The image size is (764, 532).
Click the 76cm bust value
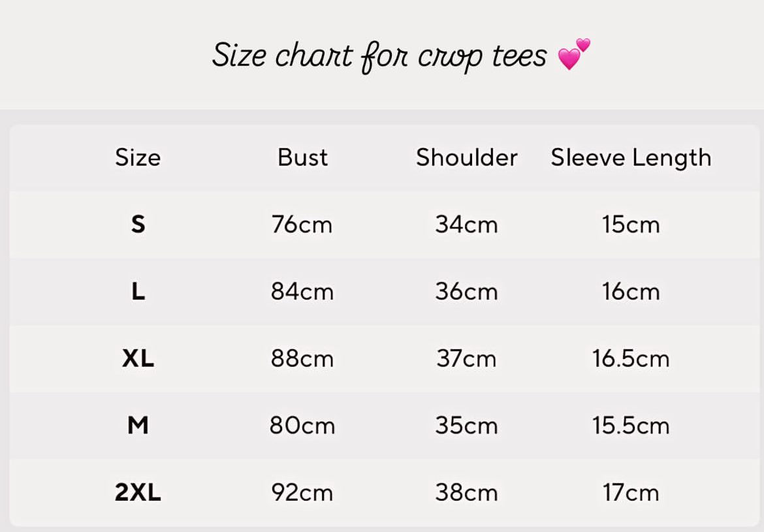pos(302,225)
